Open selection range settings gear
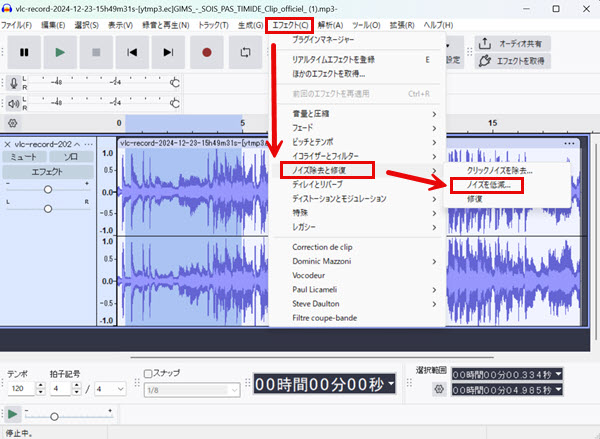Image resolution: width=600 pixels, height=439 pixels. pos(438,389)
